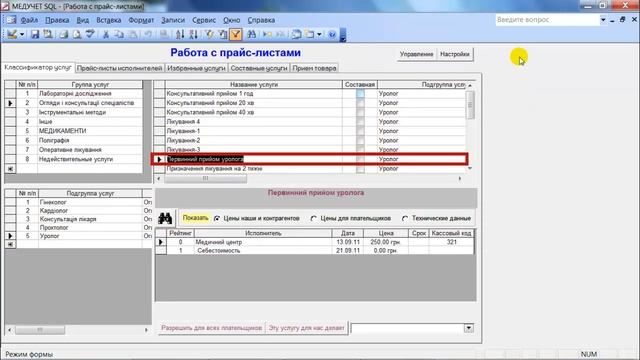The width and height of the screenshot is (640, 360).
Task: Click the yellow Показать button
Action: click(195, 218)
